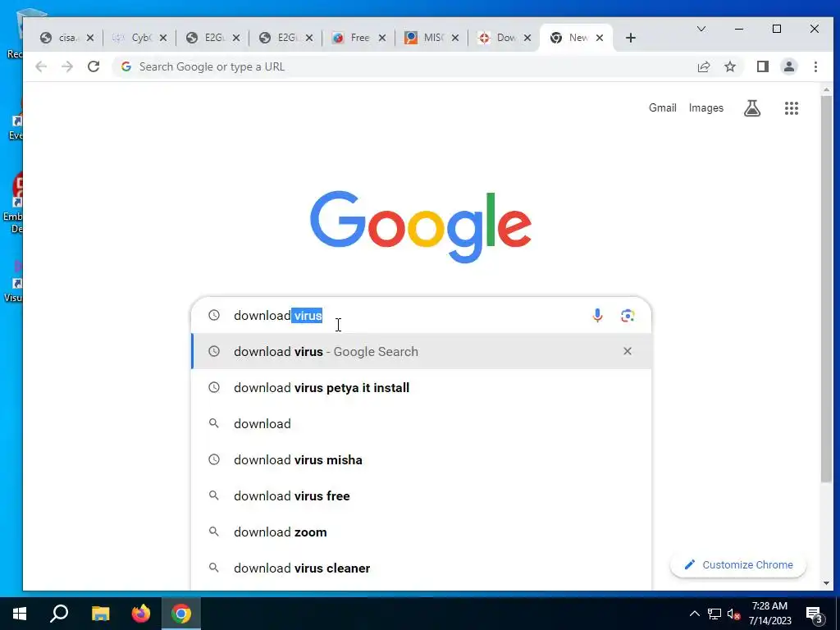The image size is (840, 630).
Task: Open File Explorer from the taskbar
Action: coord(100,614)
